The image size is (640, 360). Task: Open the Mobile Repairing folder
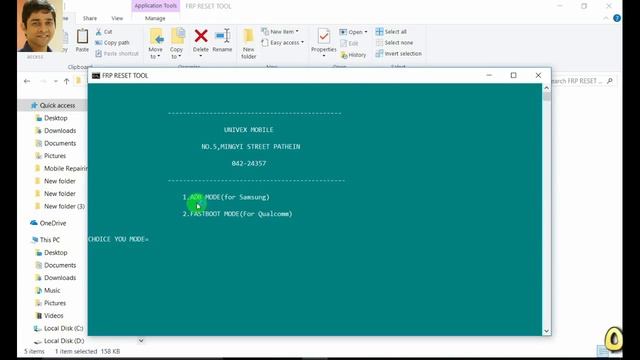pyautogui.click(x=62, y=169)
